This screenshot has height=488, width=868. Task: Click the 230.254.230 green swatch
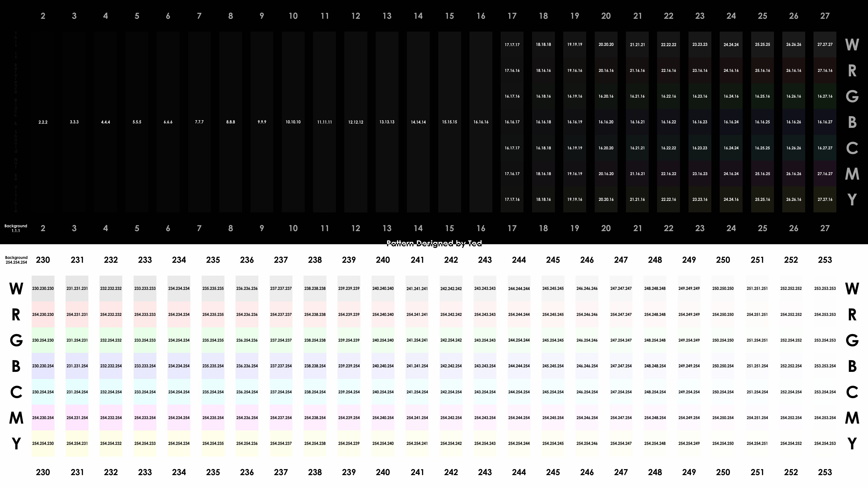pyautogui.click(x=43, y=340)
